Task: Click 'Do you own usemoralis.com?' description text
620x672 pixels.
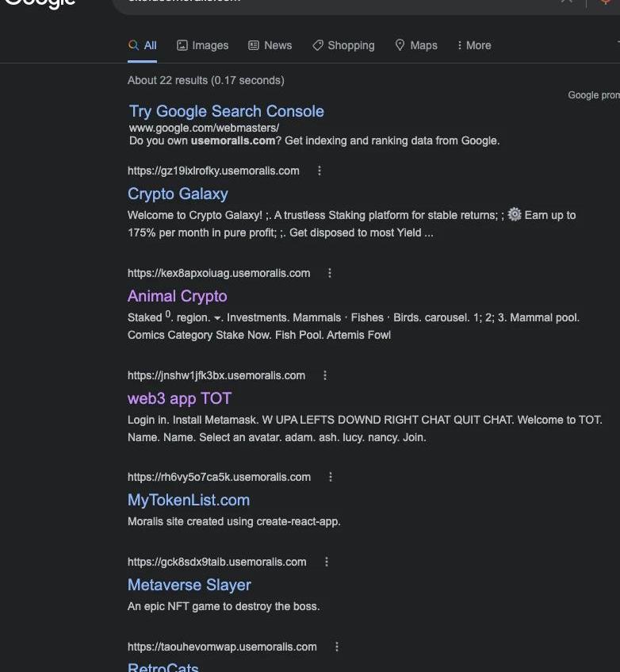Action: coord(314,140)
